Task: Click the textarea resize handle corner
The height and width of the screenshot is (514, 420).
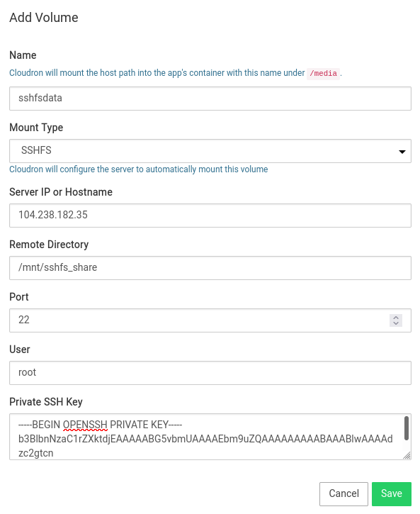Action: coord(407,455)
